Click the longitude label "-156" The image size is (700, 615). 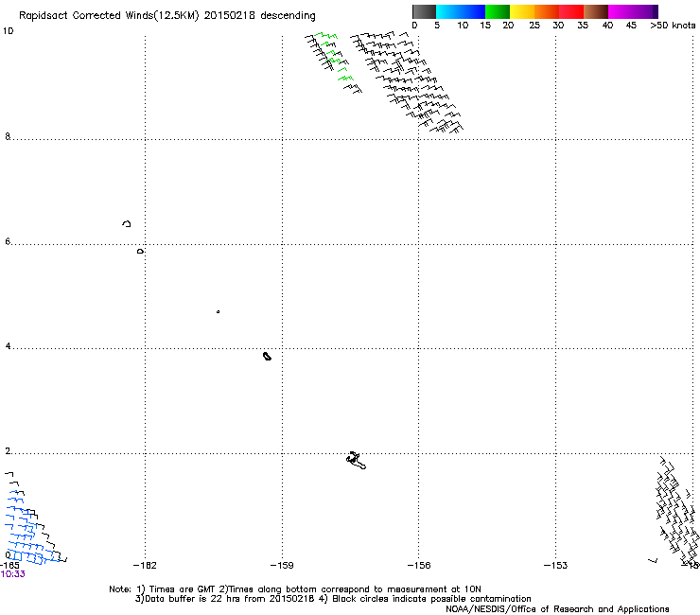tap(419, 566)
